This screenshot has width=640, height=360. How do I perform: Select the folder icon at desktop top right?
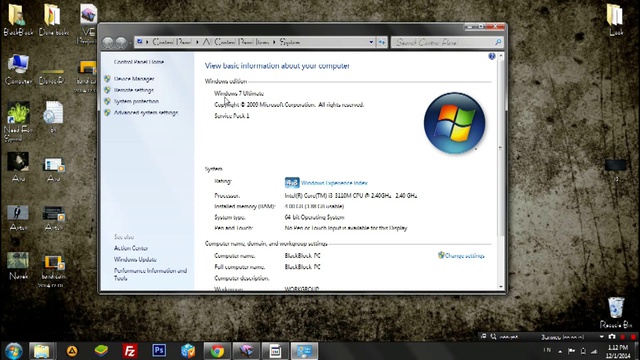click(615, 20)
